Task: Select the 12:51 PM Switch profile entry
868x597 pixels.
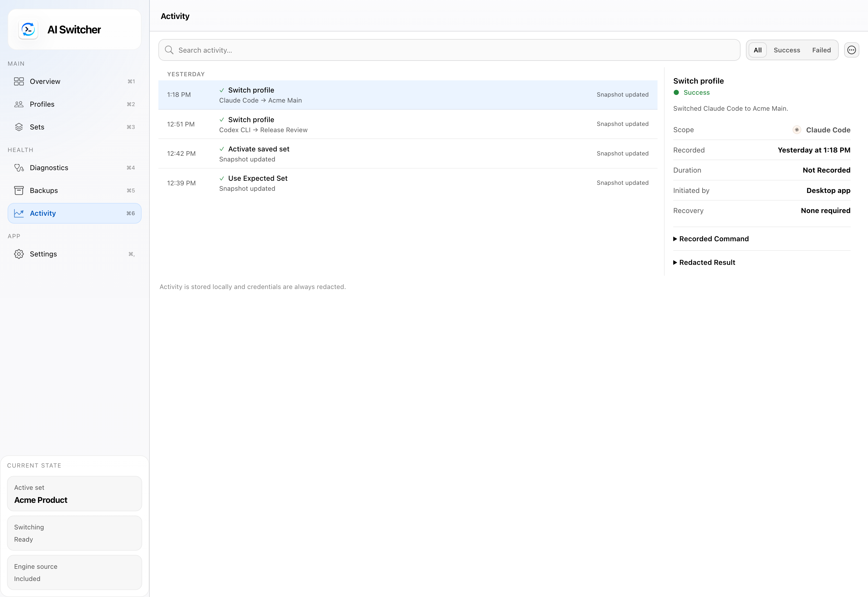Action: pos(407,125)
